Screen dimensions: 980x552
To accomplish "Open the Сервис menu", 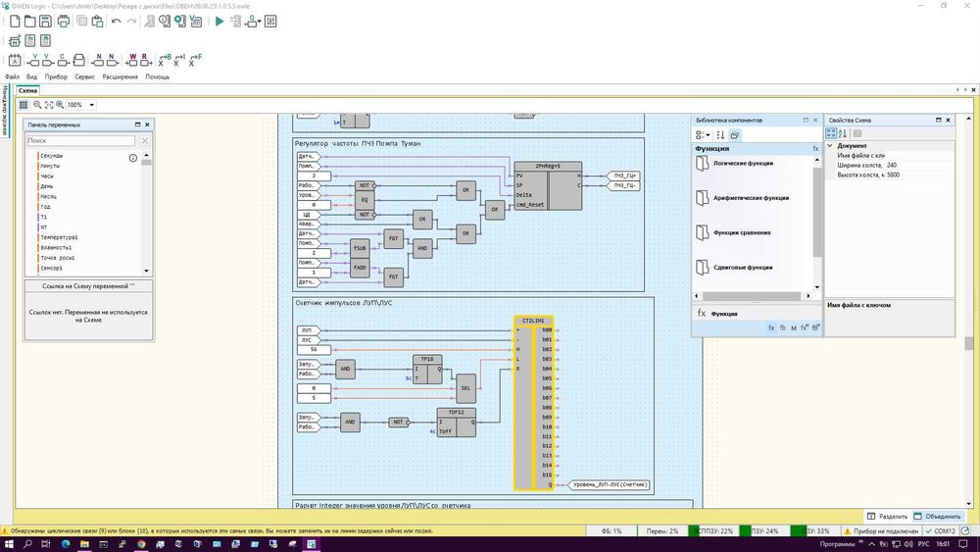I will 84,76.
